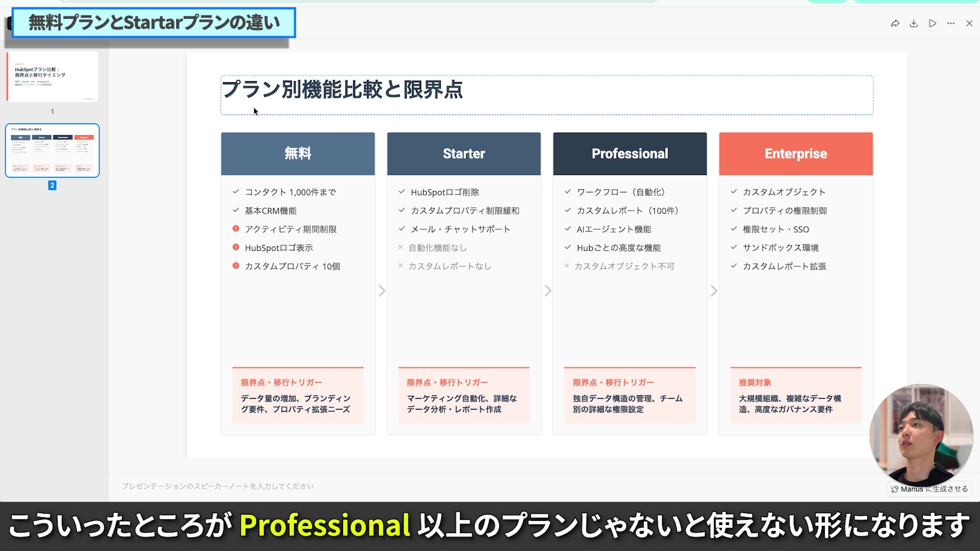980x551 pixels.
Task: Click the checkmark icon beside カスタムオブジェクト
Action: (x=733, y=192)
